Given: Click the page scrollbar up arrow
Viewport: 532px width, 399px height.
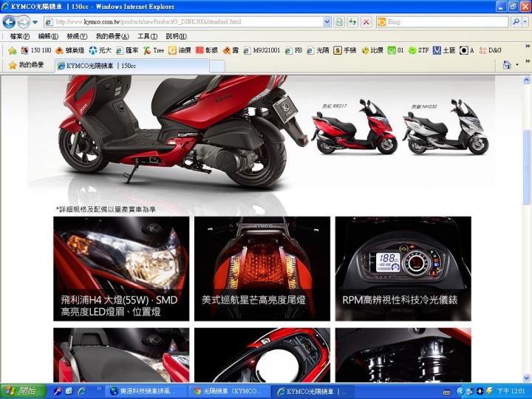Looking at the screenshot, I should click(x=527, y=80).
